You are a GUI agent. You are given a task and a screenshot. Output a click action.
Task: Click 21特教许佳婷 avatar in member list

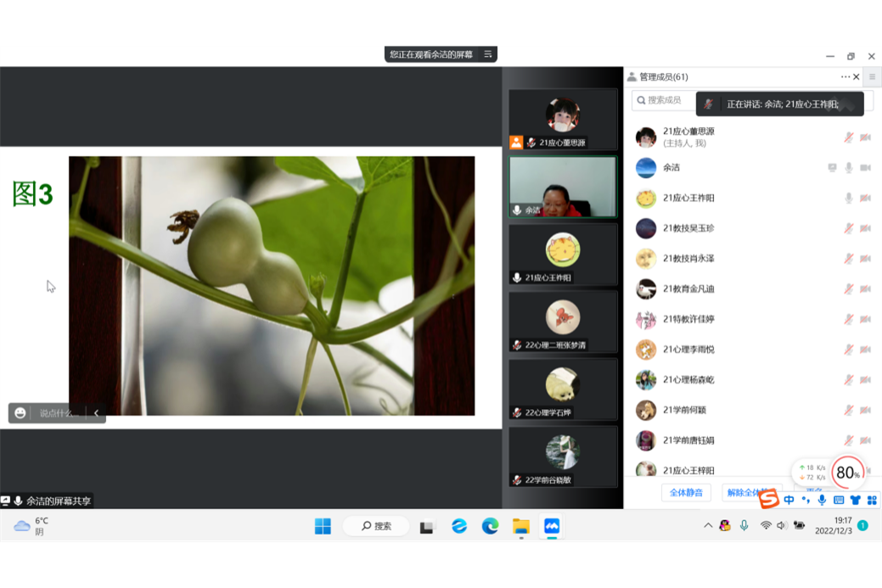click(646, 320)
